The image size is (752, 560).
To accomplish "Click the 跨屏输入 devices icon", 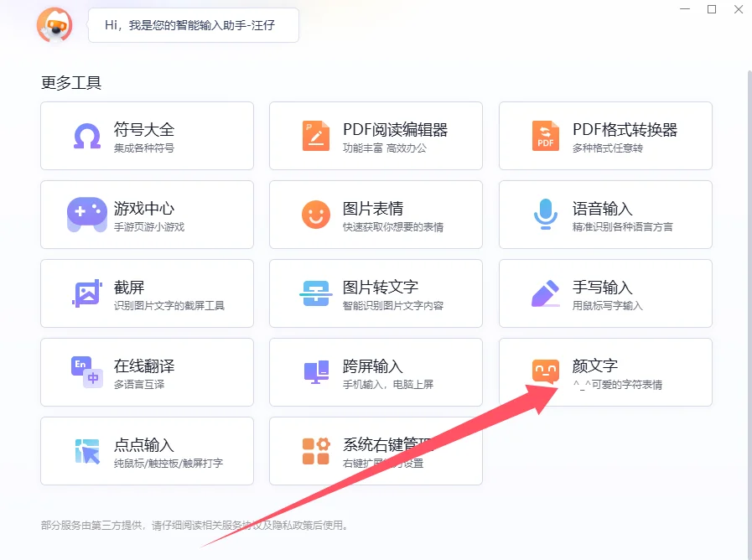I will tap(316, 372).
